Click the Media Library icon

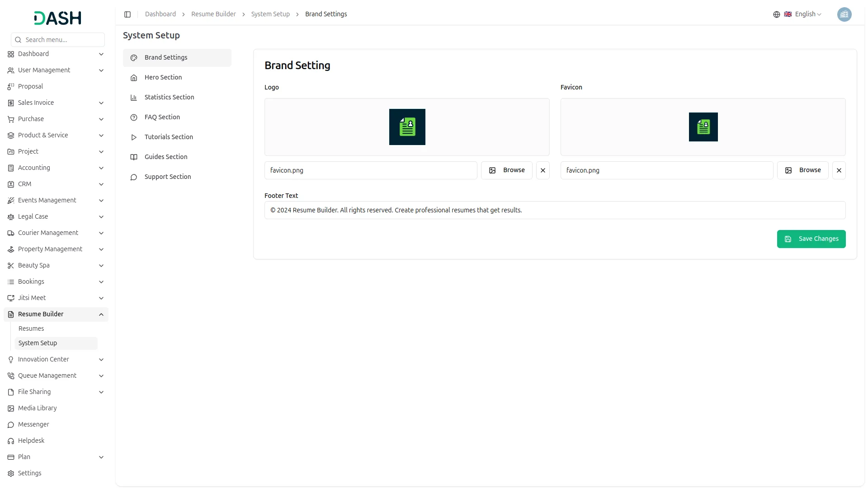coord(11,408)
